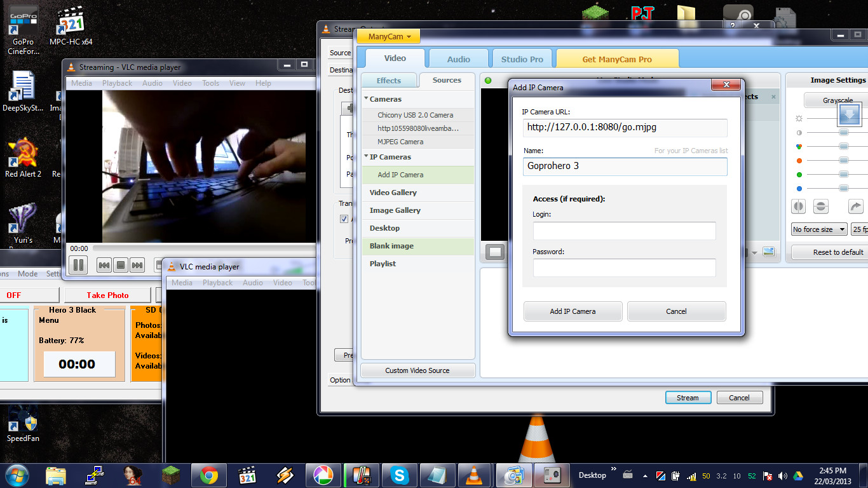The image size is (868, 488).
Task: Click the flip vertical icon in Image Settings
Action: click(820, 207)
